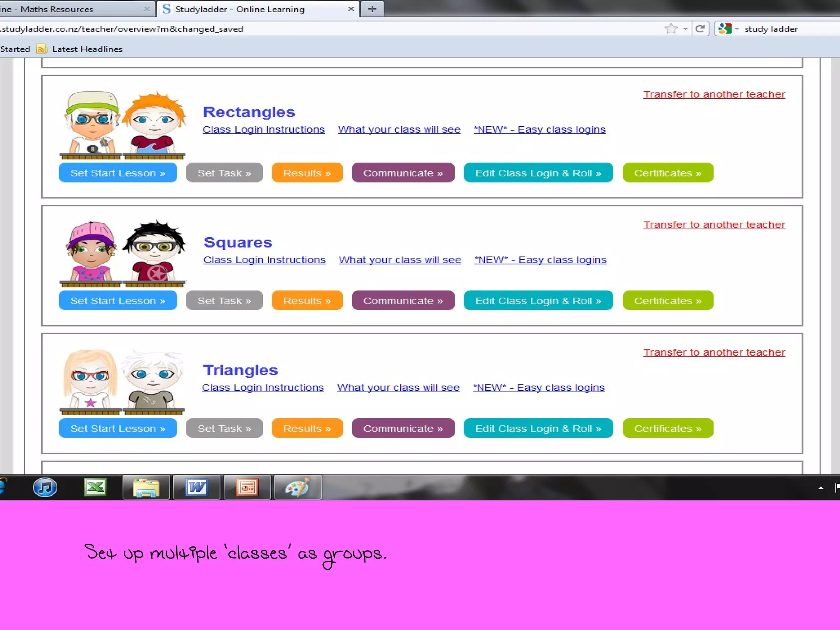Viewport: 840px width, 630px height.
Task: Click the page reload icon
Action: click(700, 29)
